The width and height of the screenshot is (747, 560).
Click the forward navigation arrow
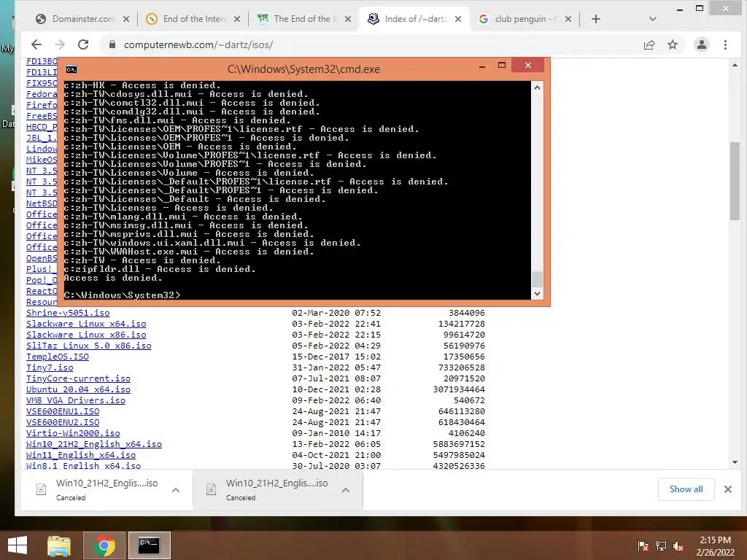click(60, 44)
